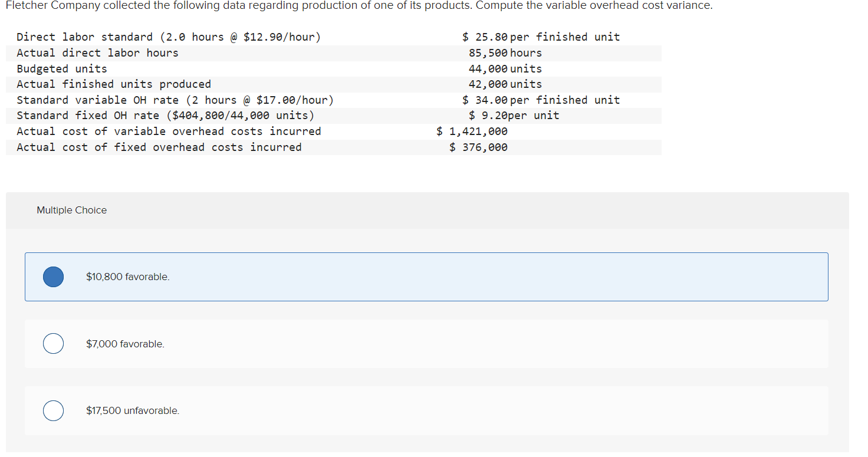Click the "$7,000 favorable." answer text
The height and width of the screenshot is (457, 868).
125,344
